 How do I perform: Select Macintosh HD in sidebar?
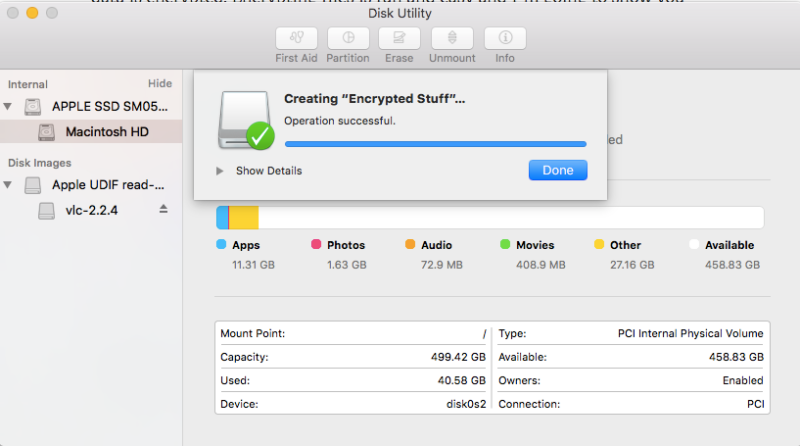coord(107,131)
